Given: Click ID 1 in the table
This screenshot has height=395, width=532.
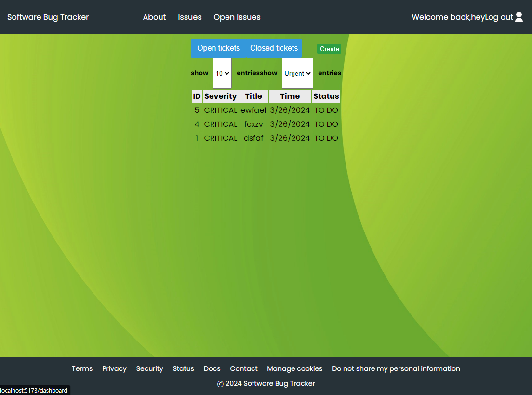Looking at the screenshot, I should 197,138.
